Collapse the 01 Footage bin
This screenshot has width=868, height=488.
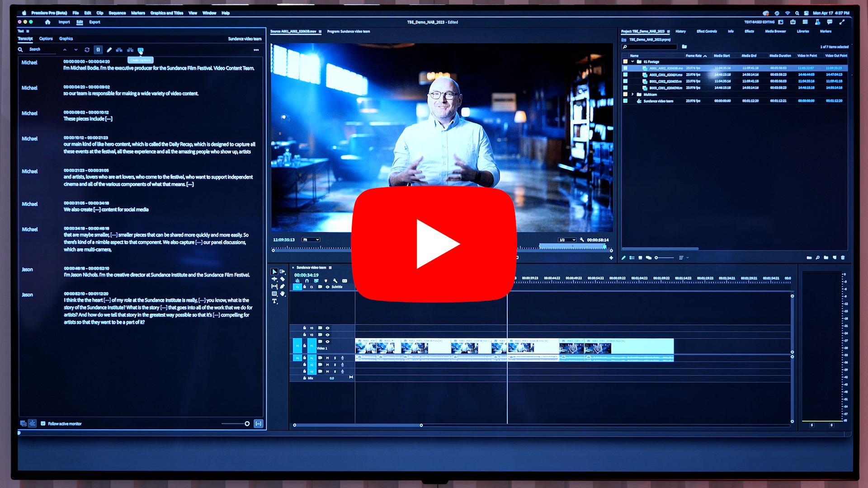click(x=632, y=62)
